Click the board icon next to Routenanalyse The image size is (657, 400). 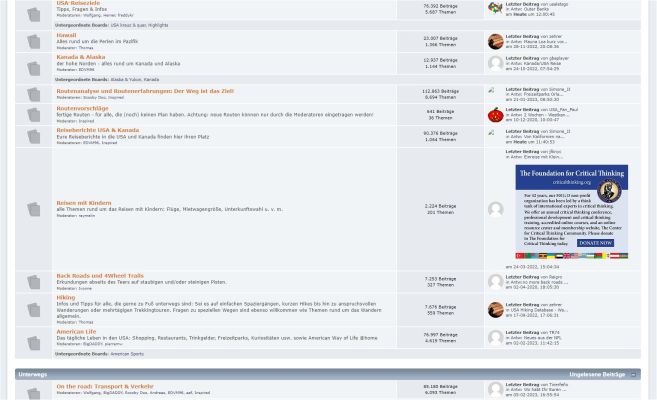tap(34, 94)
